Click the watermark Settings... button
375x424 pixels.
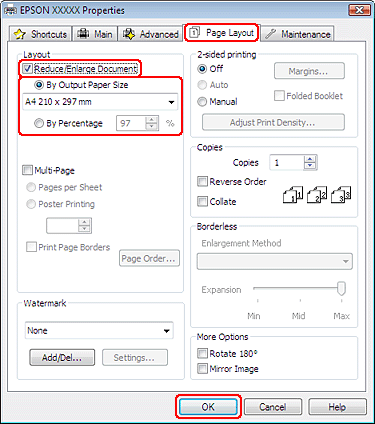click(135, 358)
